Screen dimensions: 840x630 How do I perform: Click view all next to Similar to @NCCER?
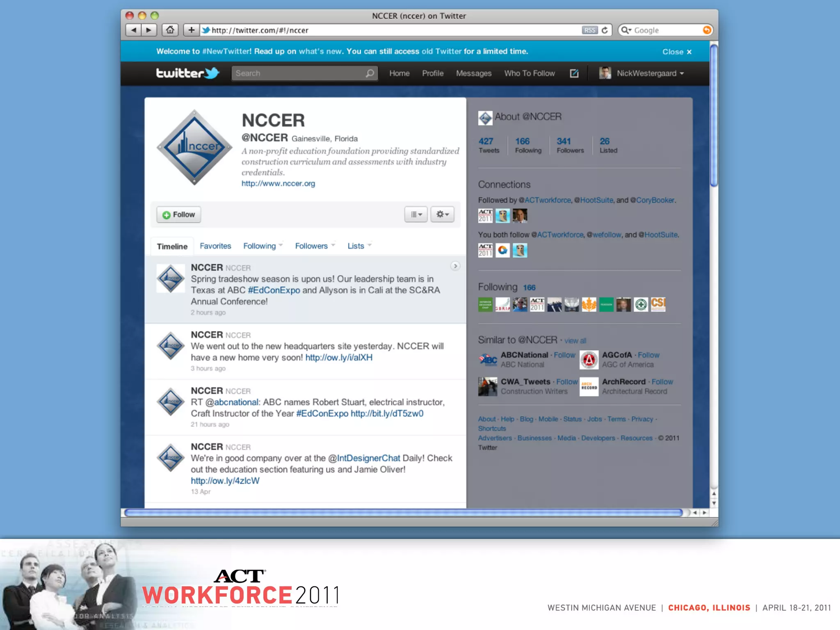(575, 341)
